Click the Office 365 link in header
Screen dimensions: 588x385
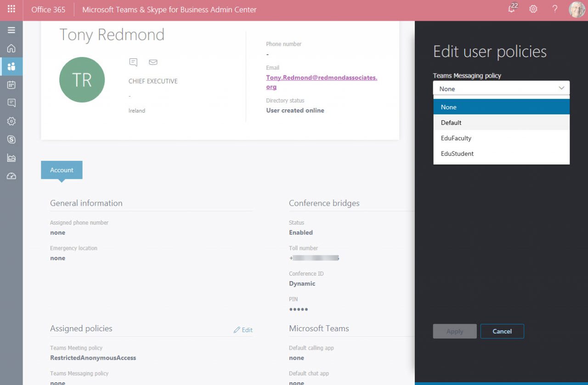coord(48,9)
